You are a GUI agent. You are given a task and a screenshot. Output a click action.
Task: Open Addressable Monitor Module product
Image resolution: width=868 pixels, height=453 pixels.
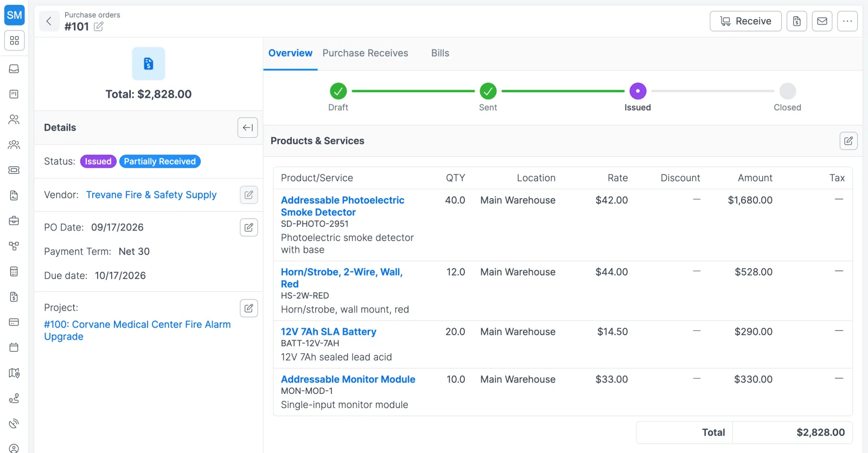coord(348,379)
